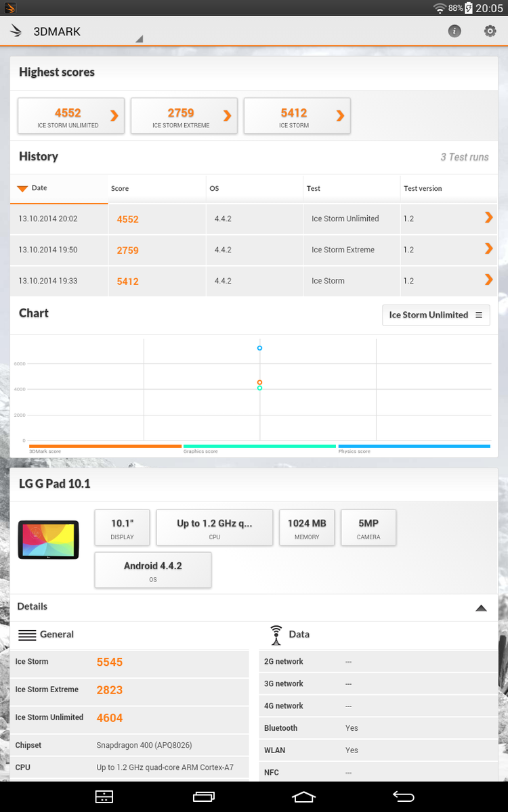Tap the Android back navigation button
Viewport: 508px width, 812px height.
tap(403, 797)
